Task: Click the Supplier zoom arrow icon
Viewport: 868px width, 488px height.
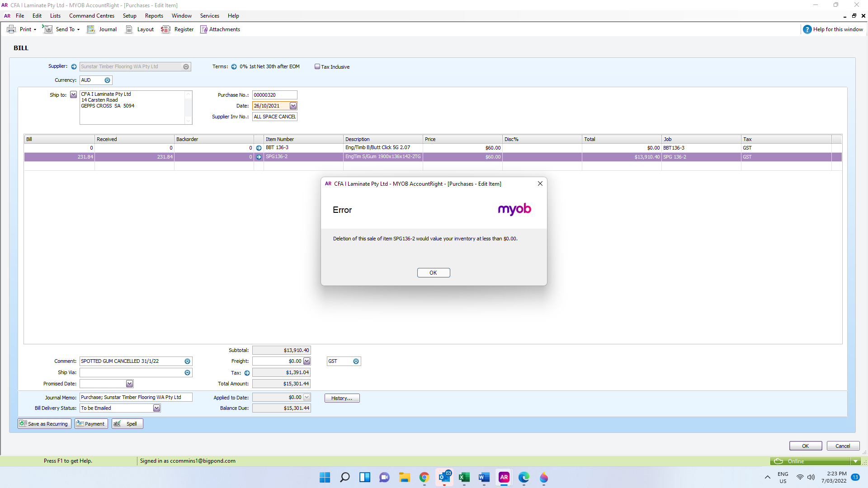Action: [x=74, y=67]
